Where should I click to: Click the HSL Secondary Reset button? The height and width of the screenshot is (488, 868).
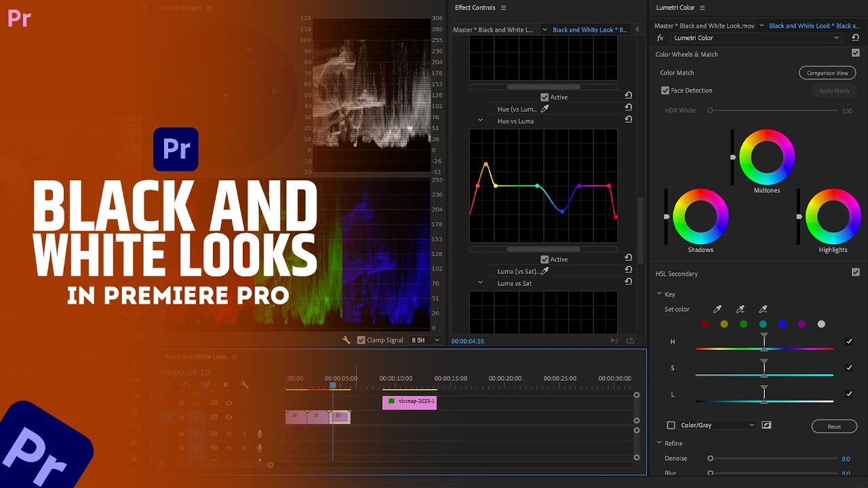coord(834,426)
